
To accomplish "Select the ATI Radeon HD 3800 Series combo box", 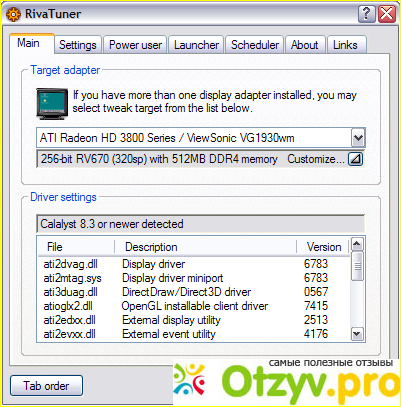I will point(201,138).
